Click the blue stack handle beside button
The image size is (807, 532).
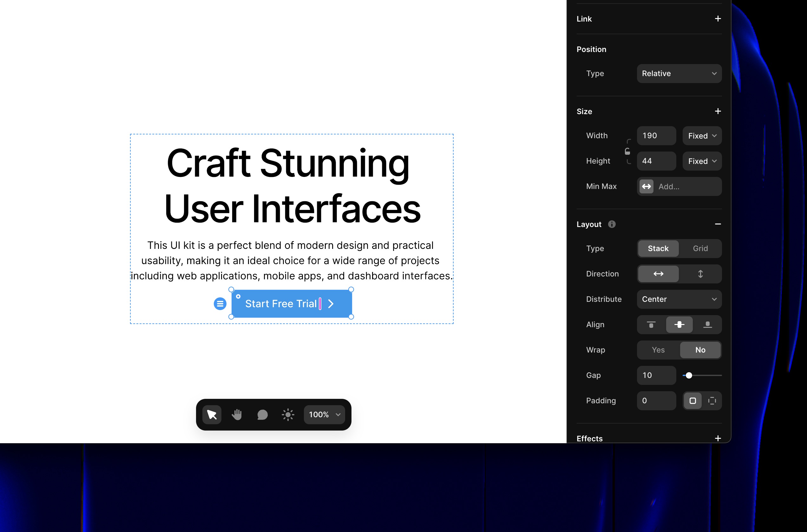click(x=220, y=304)
